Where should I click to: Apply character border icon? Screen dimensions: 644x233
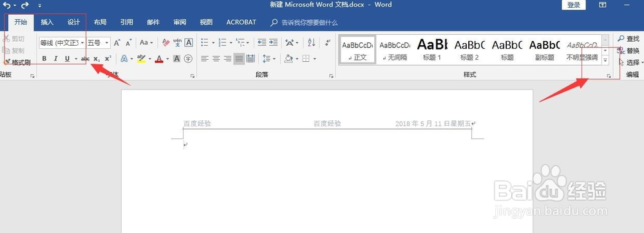tap(189, 42)
